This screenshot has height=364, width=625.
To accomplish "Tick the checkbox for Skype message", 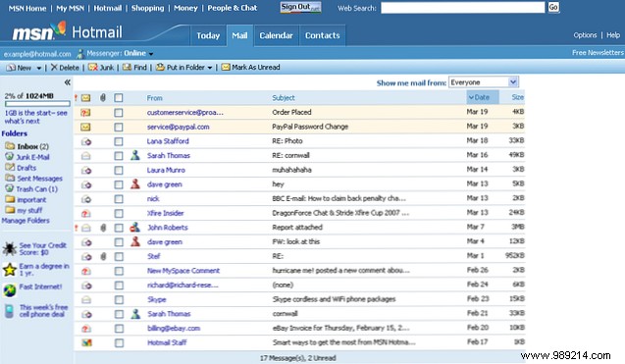I will coord(119,299).
